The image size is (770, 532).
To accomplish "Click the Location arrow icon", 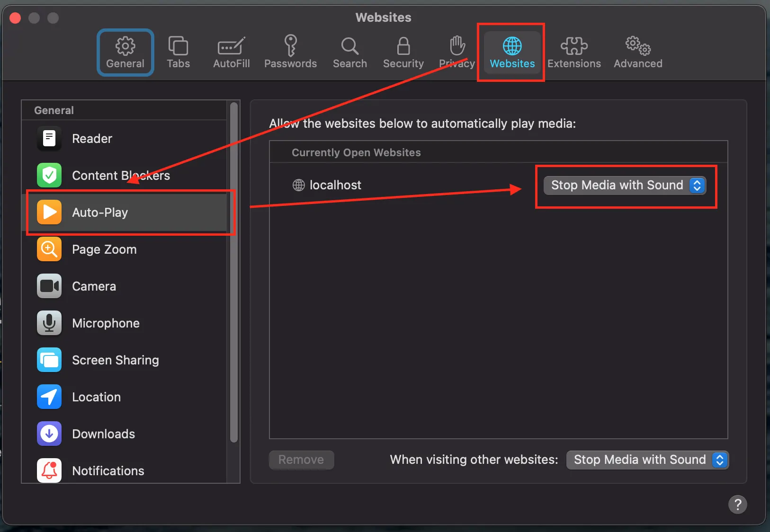I will coord(49,397).
